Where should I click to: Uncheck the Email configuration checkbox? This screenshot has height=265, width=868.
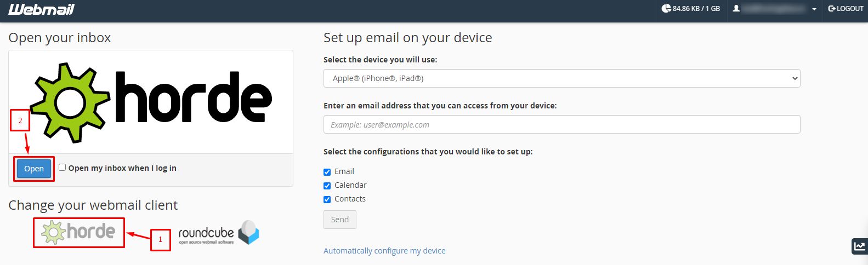pyautogui.click(x=327, y=172)
